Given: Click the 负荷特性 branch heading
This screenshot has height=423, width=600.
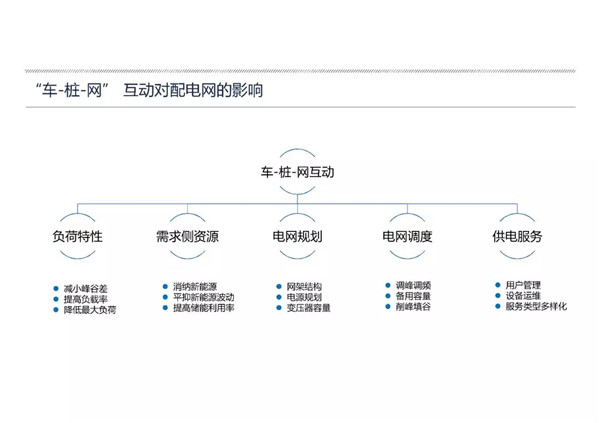Looking at the screenshot, I should point(78,237).
